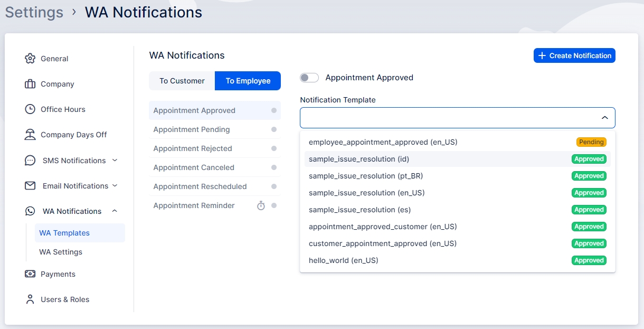Open WA Settings in the sidebar
This screenshot has width=644, height=329.
tap(61, 252)
